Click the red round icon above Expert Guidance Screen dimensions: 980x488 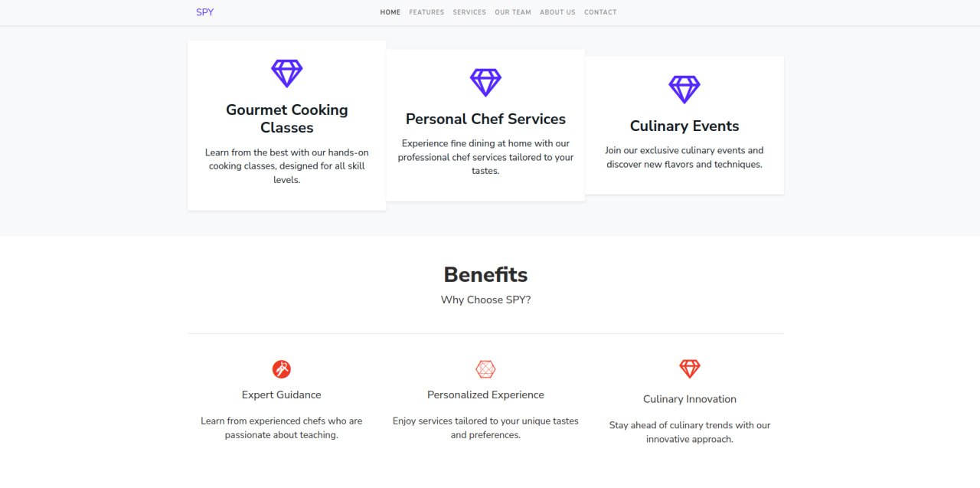pos(282,369)
